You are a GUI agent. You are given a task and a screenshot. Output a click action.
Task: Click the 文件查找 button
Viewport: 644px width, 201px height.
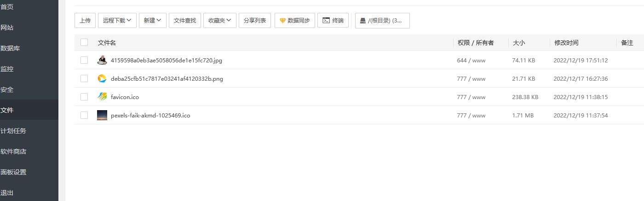click(185, 21)
